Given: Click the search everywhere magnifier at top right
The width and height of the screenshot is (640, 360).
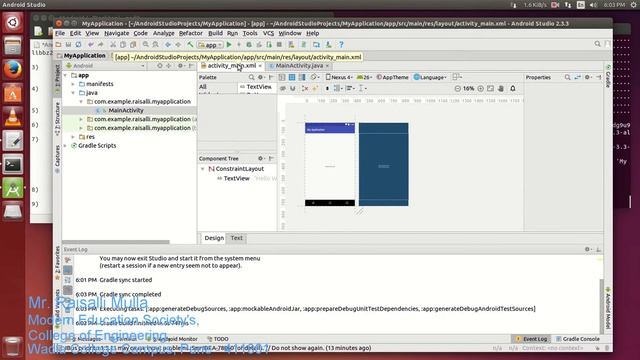Looking at the screenshot, I should click(598, 44).
